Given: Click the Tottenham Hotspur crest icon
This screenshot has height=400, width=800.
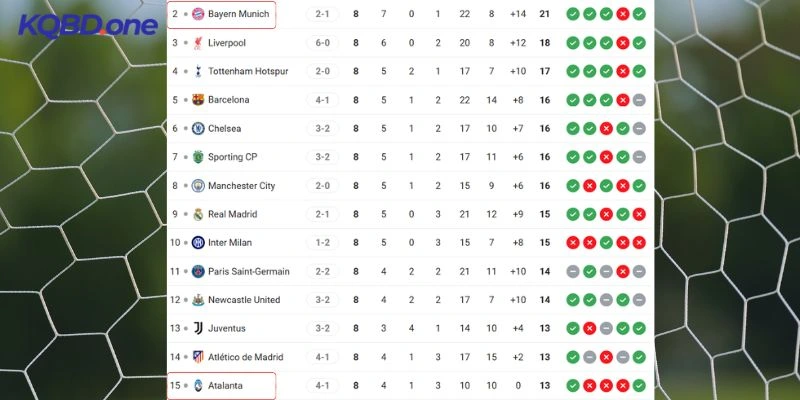Looking at the screenshot, I should pos(198,71).
